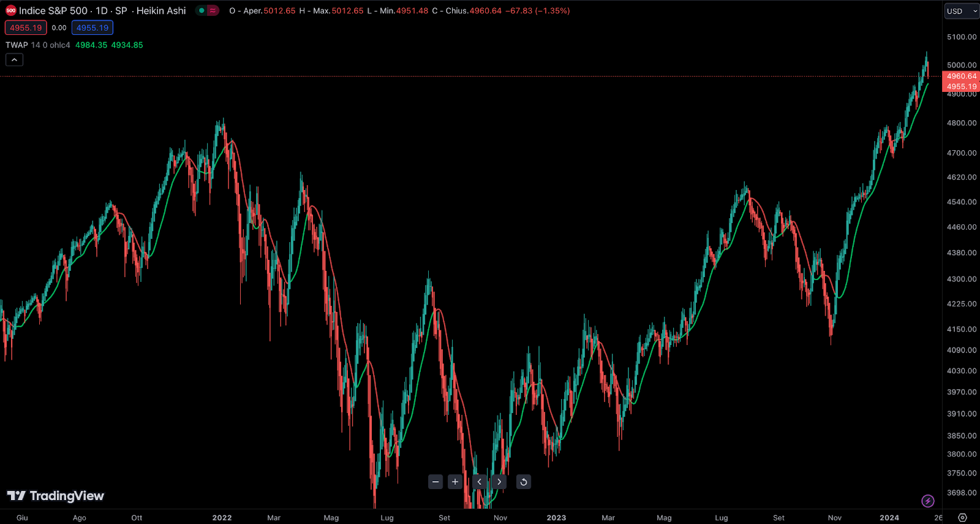Viewport: 980px width, 524px height.
Task: Click the current price label 4960.64
Action: tap(961, 76)
